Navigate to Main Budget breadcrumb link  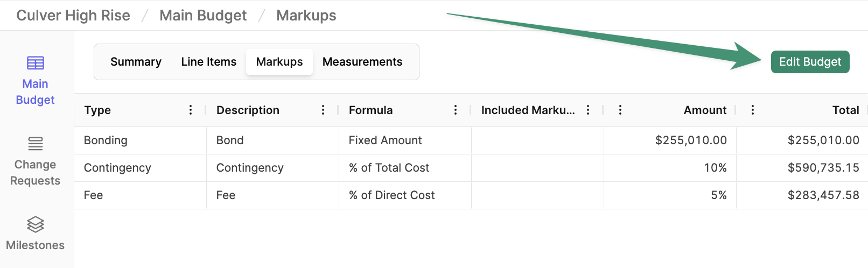coord(203,16)
